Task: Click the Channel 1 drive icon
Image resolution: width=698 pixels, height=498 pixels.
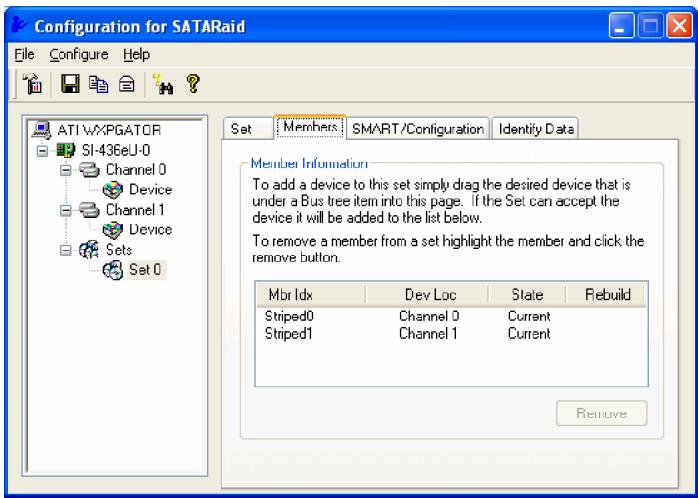Action: click(89, 210)
